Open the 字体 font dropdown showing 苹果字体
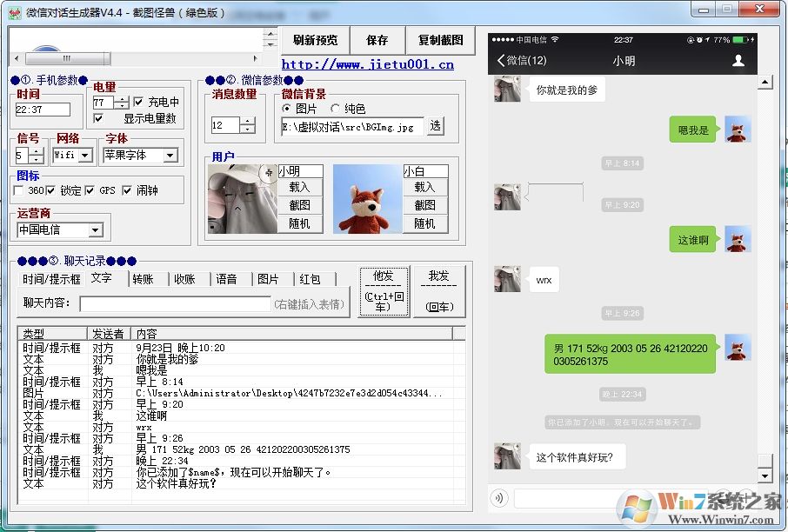Image resolution: width=788 pixels, height=532 pixels. (170, 155)
